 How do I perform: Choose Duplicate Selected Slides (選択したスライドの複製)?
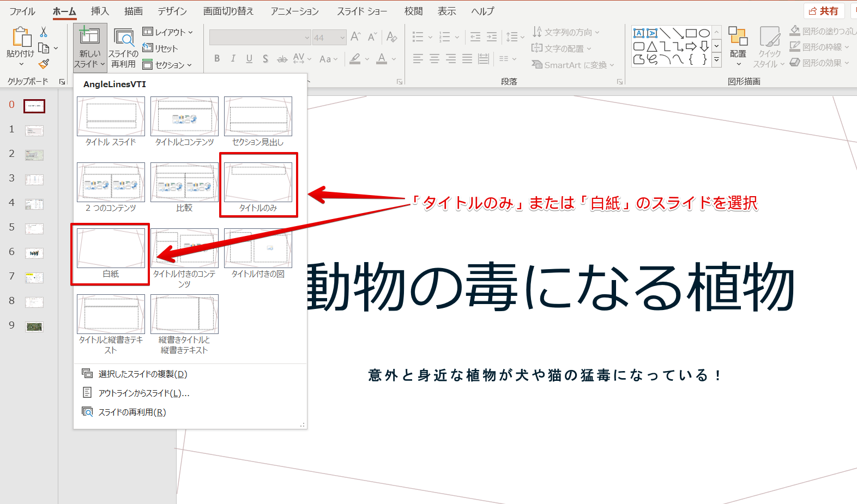pyautogui.click(x=142, y=374)
